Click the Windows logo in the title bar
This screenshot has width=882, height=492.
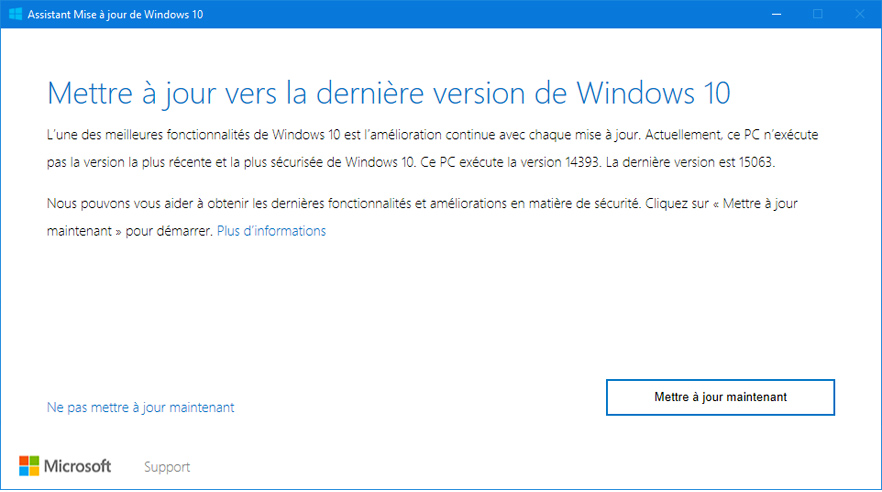pyautogui.click(x=15, y=14)
